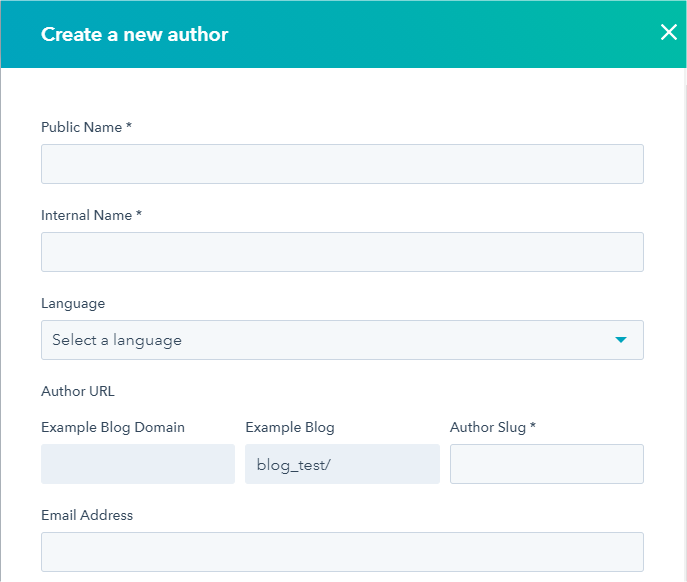This screenshot has height=582, width=687.
Task: Click the Create a new author title
Action: pyautogui.click(x=135, y=34)
